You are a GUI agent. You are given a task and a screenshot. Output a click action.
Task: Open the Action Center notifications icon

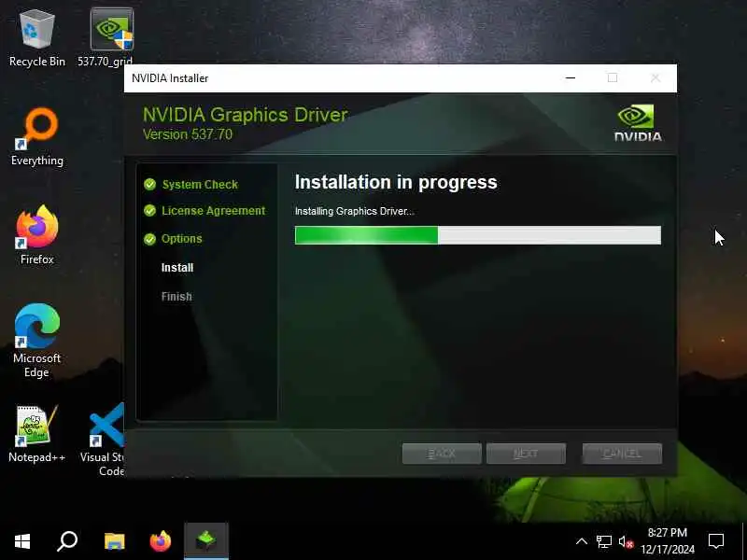pos(716,541)
